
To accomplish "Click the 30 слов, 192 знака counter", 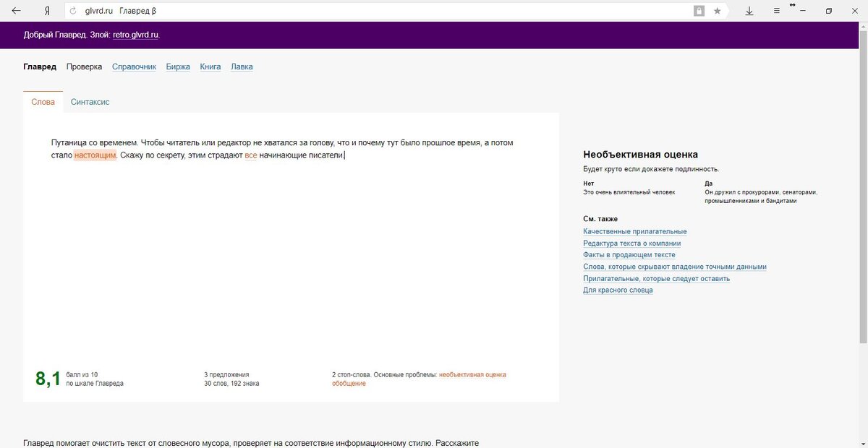I will tap(231, 383).
